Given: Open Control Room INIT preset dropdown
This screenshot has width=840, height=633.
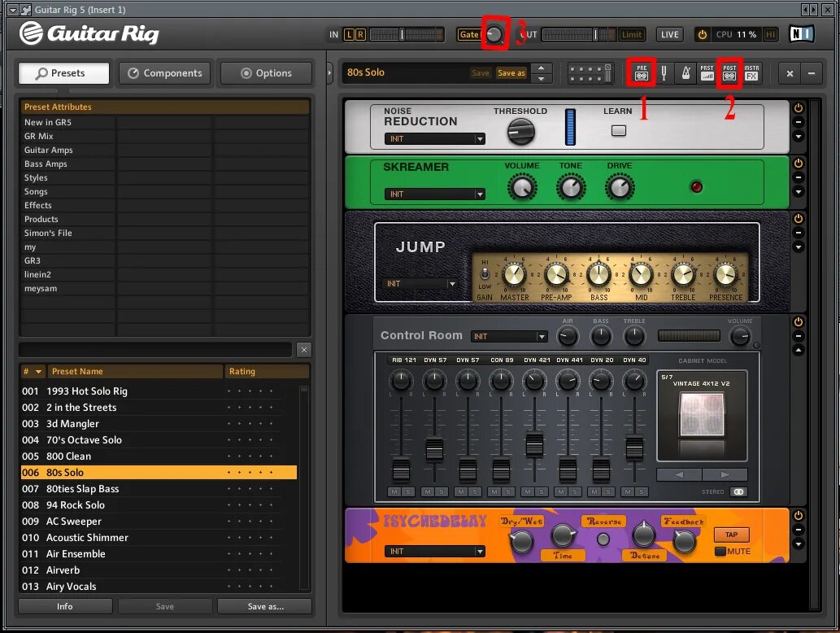Looking at the screenshot, I should pos(509,336).
